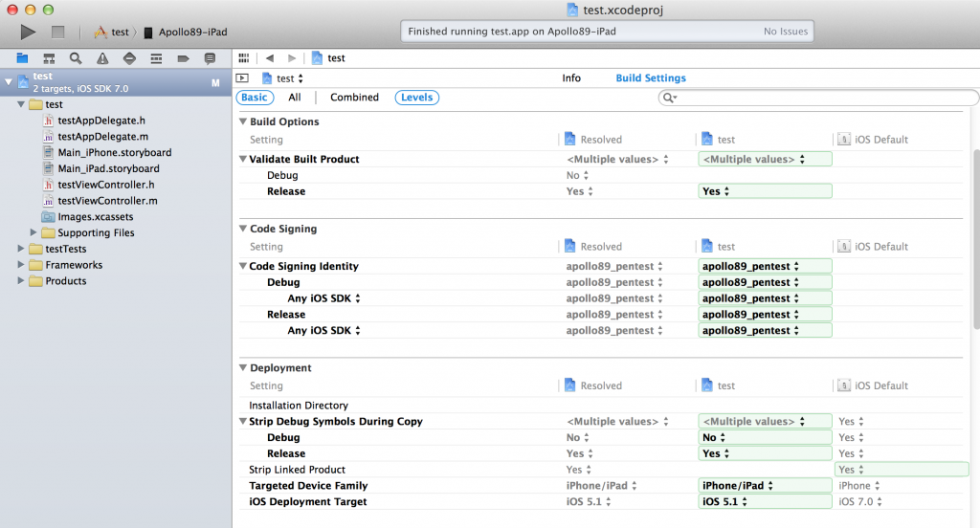Screen dimensions: 980x528
Task: Collapse the Code Signing section
Action: [243, 228]
